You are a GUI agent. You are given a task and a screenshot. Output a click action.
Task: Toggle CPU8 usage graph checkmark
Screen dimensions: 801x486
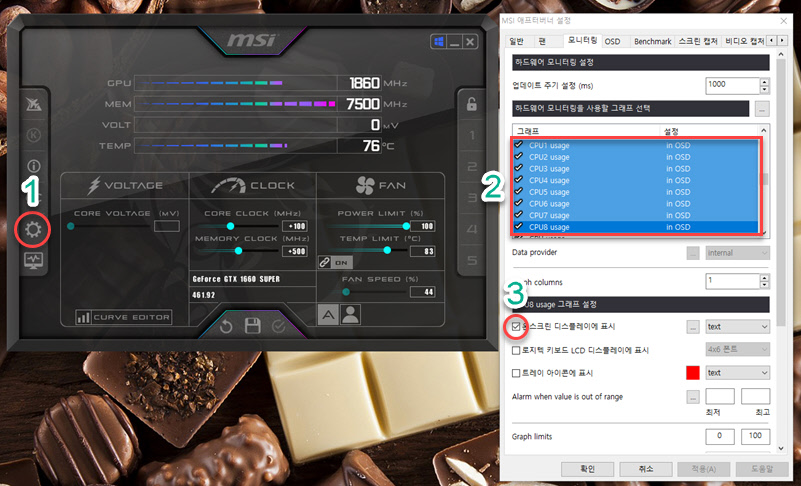(519, 226)
